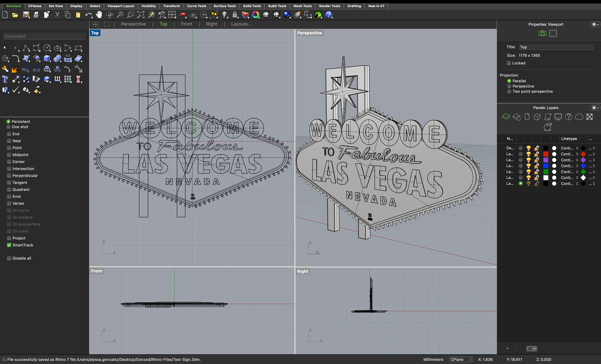Image resolution: width=601 pixels, height=364 pixels.
Task: Click the padlock Lock objects icon
Action: point(235,15)
